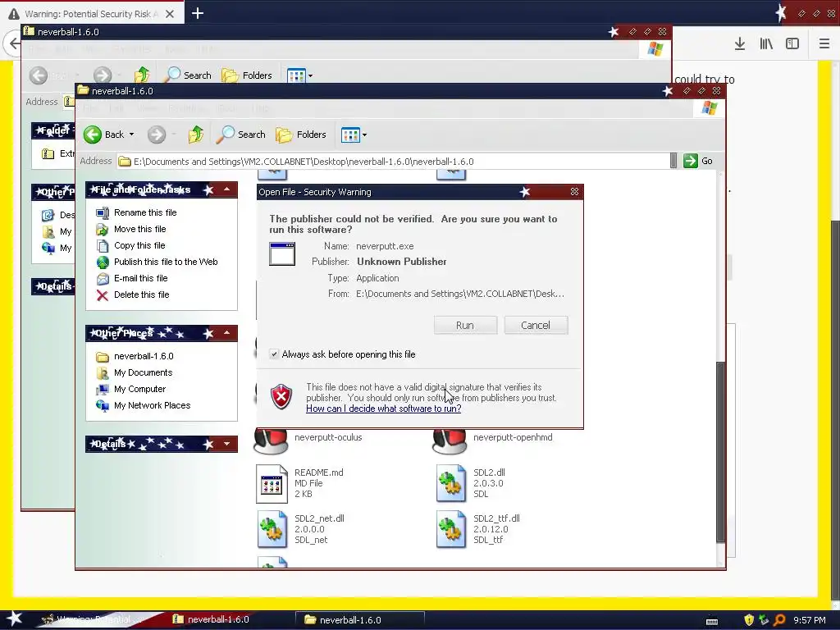Screen dimensions: 840x630
Task: Click Folders in the back neverball window
Action: point(247,75)
